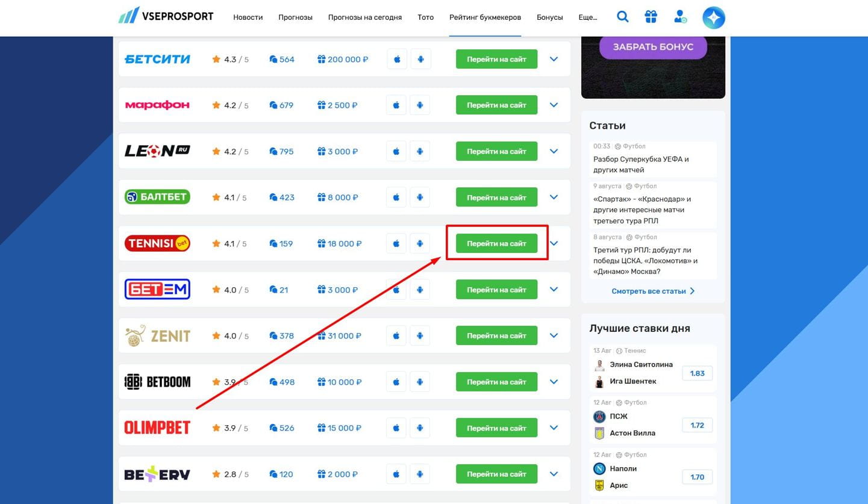Click the gift bonuses icon in header
Image resolution: width=868 pixels, height=504 pixels.
pyautogui.click(x=651, y=17)
